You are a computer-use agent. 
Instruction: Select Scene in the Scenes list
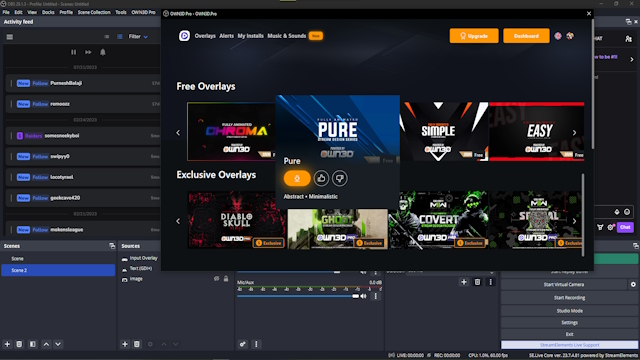[58, 258]
